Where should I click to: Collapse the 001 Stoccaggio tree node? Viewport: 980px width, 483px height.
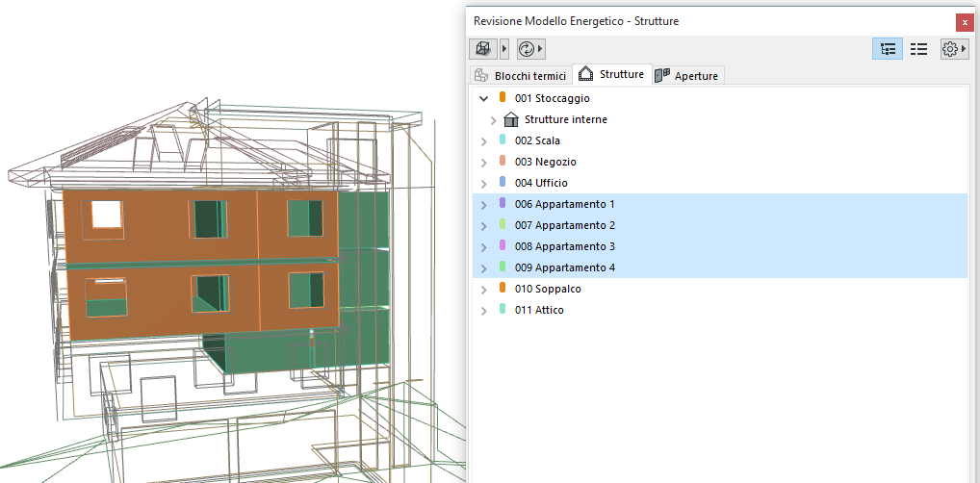point(484,99)
